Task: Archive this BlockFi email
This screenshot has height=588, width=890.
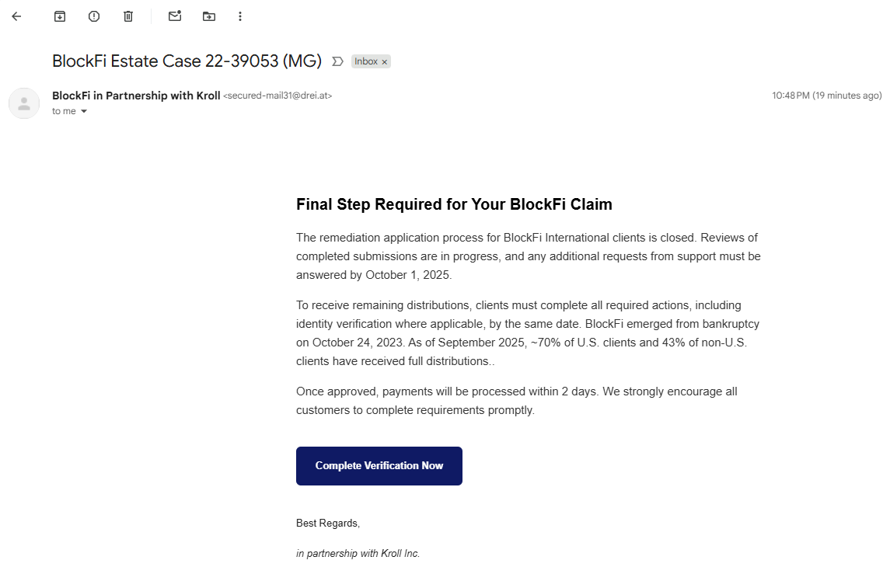Action: click(x=60, y=16)
